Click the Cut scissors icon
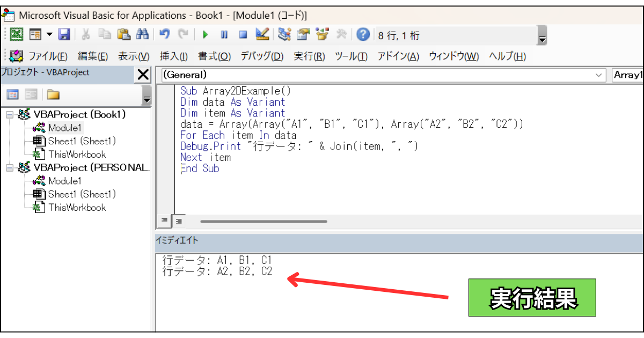Image resolution: width=644 pixels, height=338 pixels. click(85, 35)
